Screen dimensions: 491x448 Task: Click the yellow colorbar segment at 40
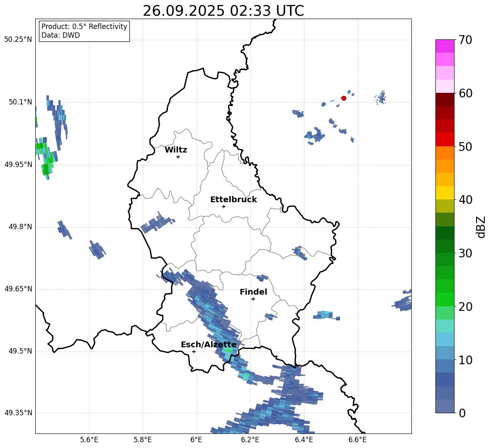445,193
